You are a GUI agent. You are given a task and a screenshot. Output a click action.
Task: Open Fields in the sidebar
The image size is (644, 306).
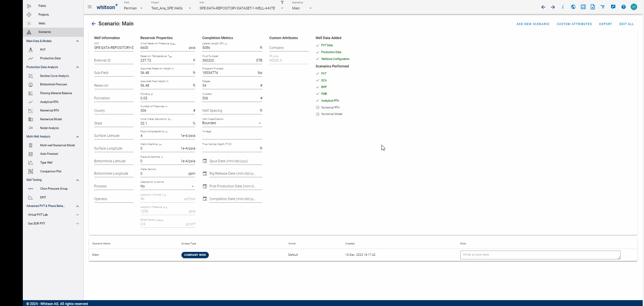tap(53, 6)
